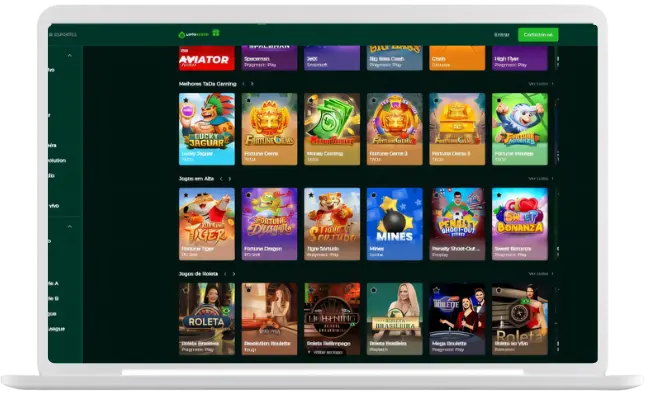Launch the Money Coming game
The image size is (648, 401).
(332, 129)
